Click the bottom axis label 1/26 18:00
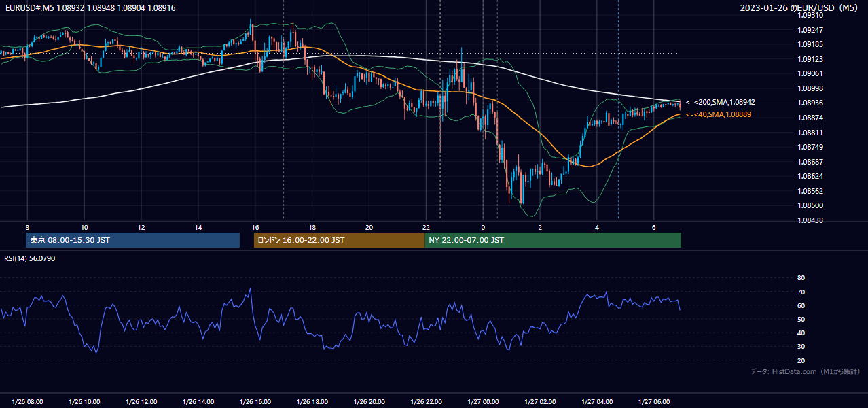868x408 pixels. point(312,402)
